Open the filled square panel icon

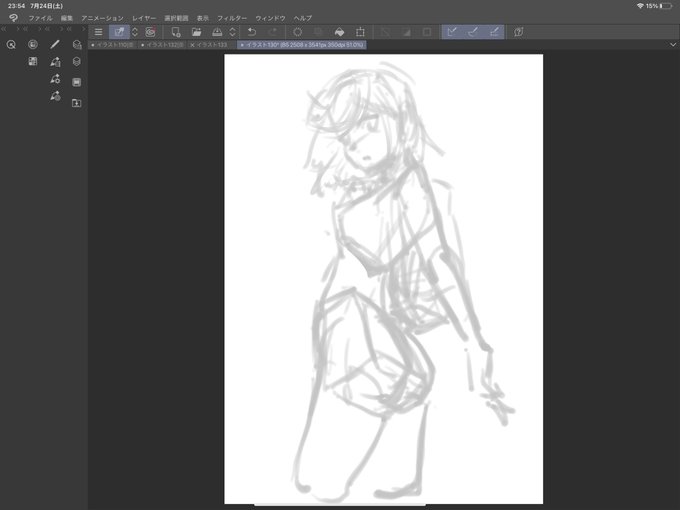point(77,82)
